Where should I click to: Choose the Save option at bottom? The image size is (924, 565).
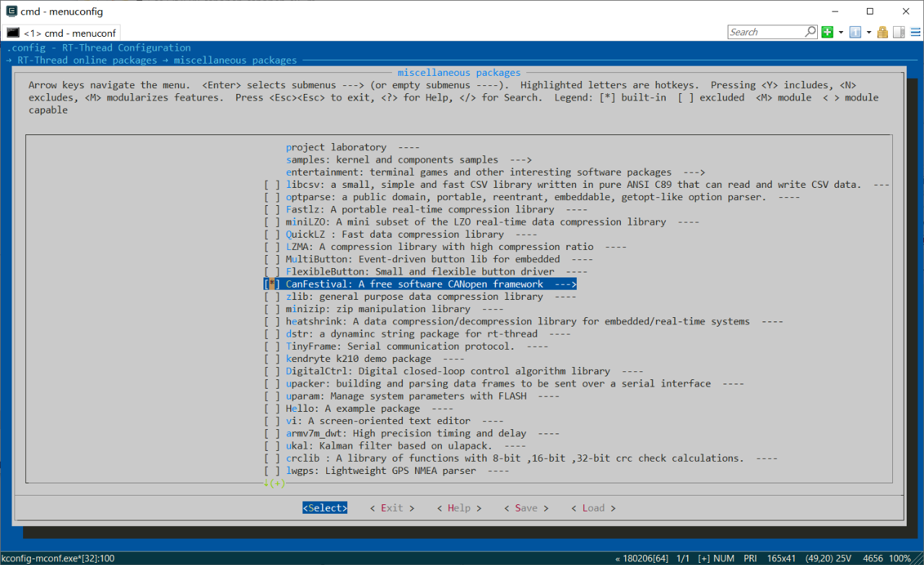[x=526, y=508]
